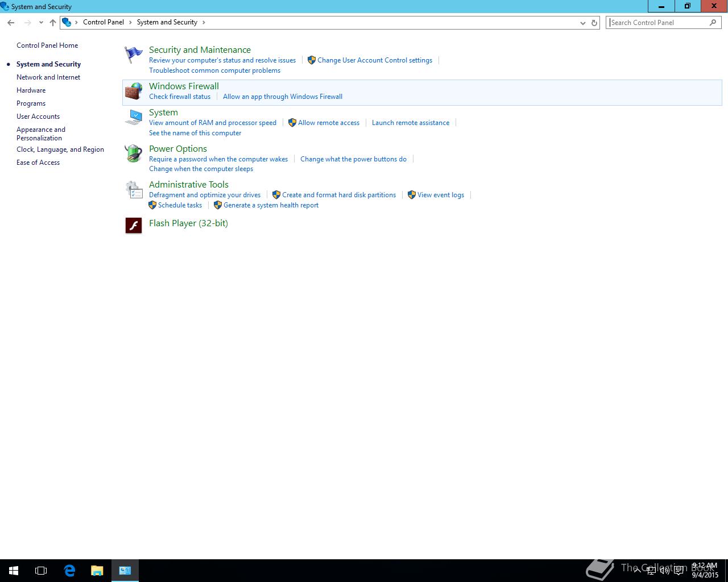
Task: Click Launch remote assistance
Action: pyautogui.click(x=411, y=123)
